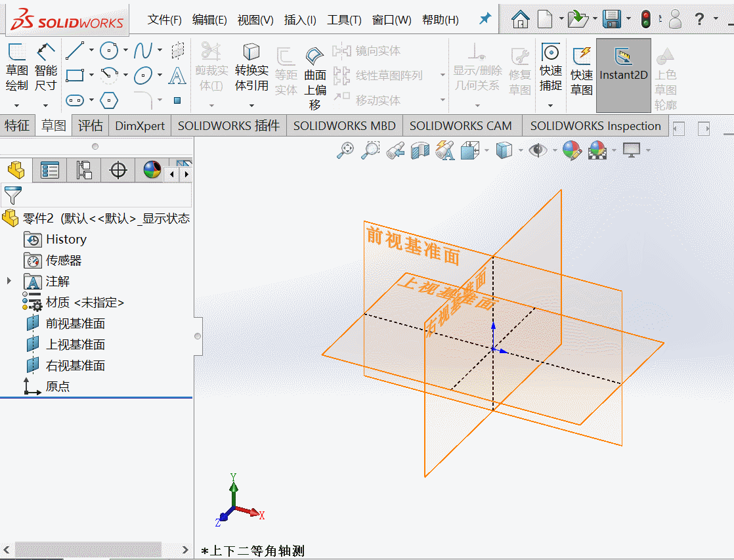Select the Circle sketch tool
The width and height of the screenshot is (734, 560).
coord(109,50)
